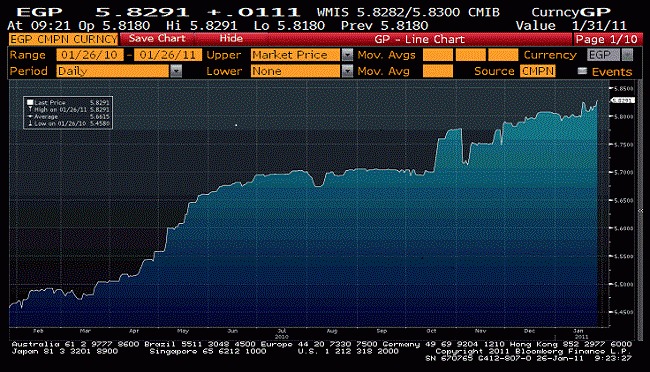Click the resize handle on chart's right edge
Viewport: 650px width, 372px height.
(640, 211)
